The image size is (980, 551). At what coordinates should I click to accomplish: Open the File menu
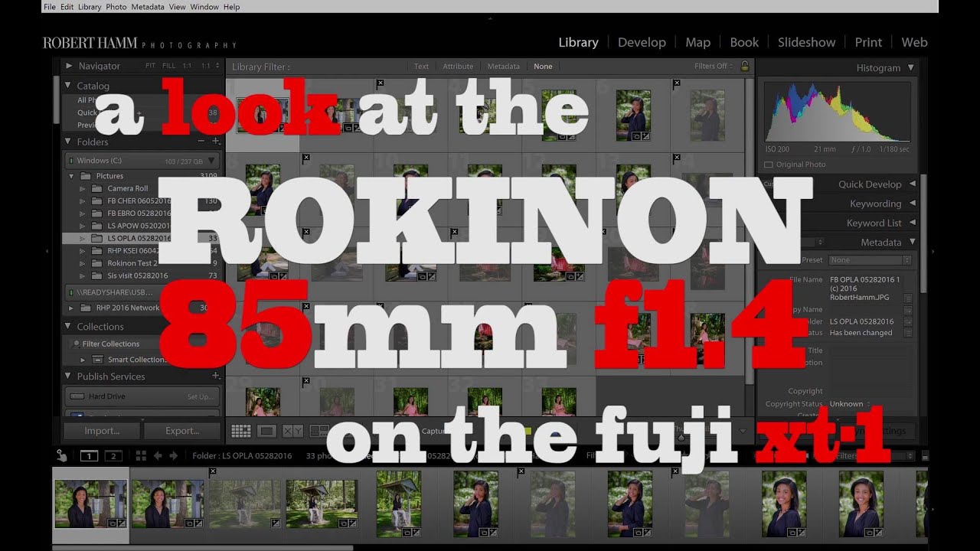(50, 7)
